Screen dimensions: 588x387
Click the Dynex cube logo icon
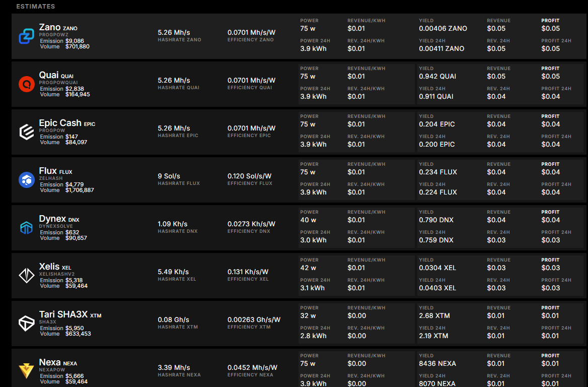click(x=26, y=228)
